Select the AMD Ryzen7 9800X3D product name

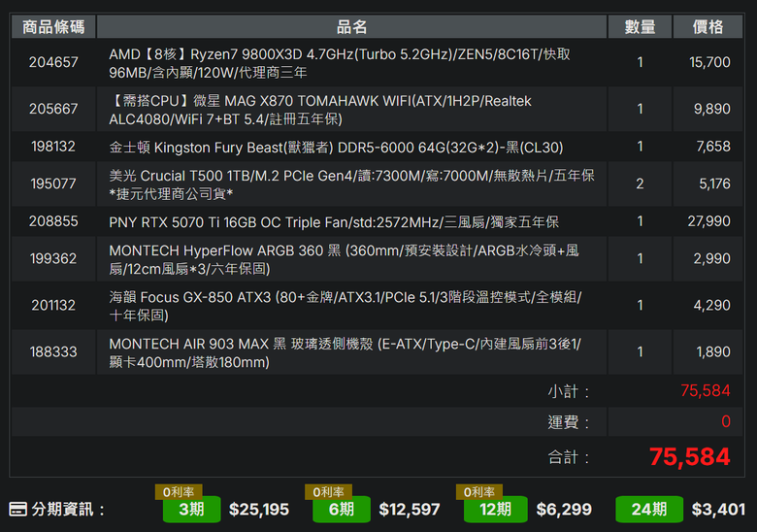(340, 63)
